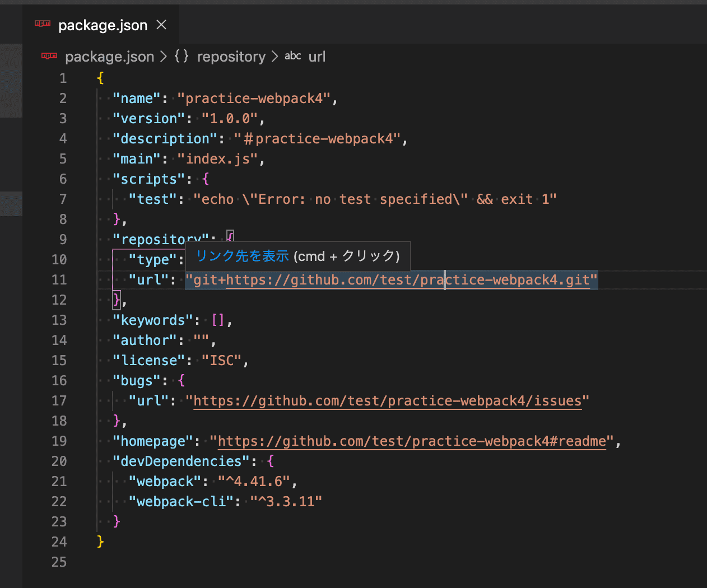Click the "type" key on line 10

[153, 259]
